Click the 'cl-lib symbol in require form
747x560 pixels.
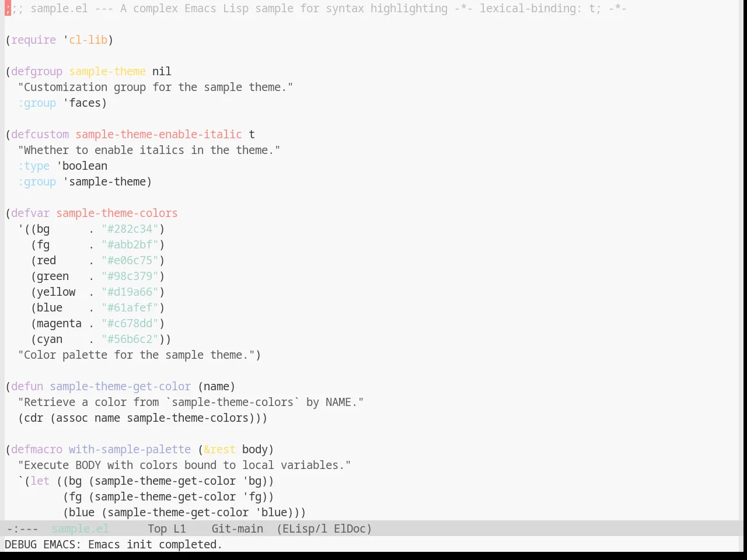(x=85, y=40)
